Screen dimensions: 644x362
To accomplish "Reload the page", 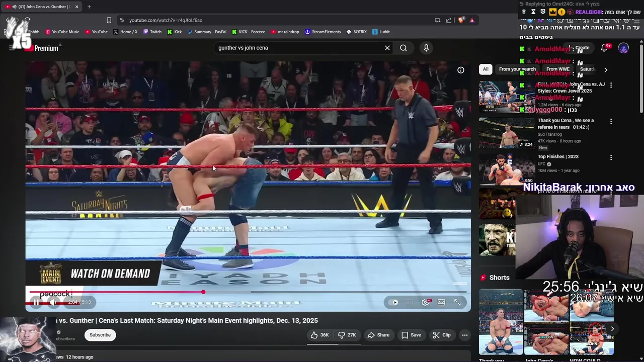I will (x=27, y=20).
